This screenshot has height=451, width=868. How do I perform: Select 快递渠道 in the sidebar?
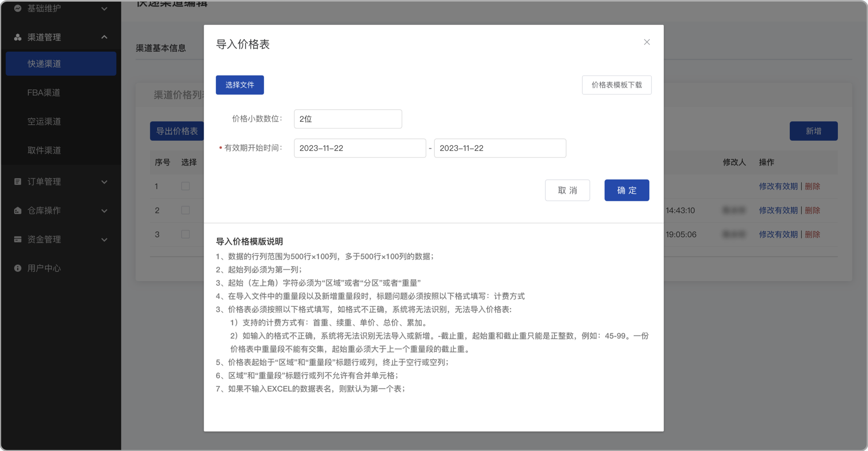pos(45,64)
